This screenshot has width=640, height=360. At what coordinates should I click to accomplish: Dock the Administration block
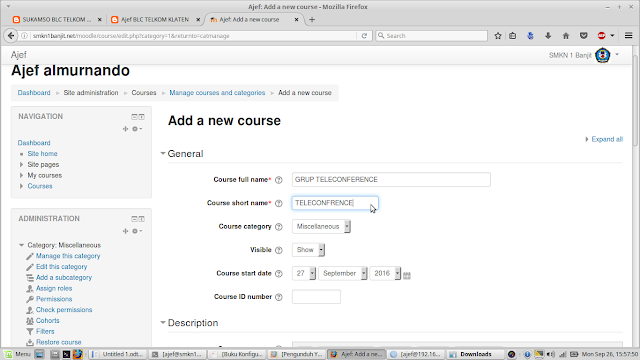[x=142, y=219]
